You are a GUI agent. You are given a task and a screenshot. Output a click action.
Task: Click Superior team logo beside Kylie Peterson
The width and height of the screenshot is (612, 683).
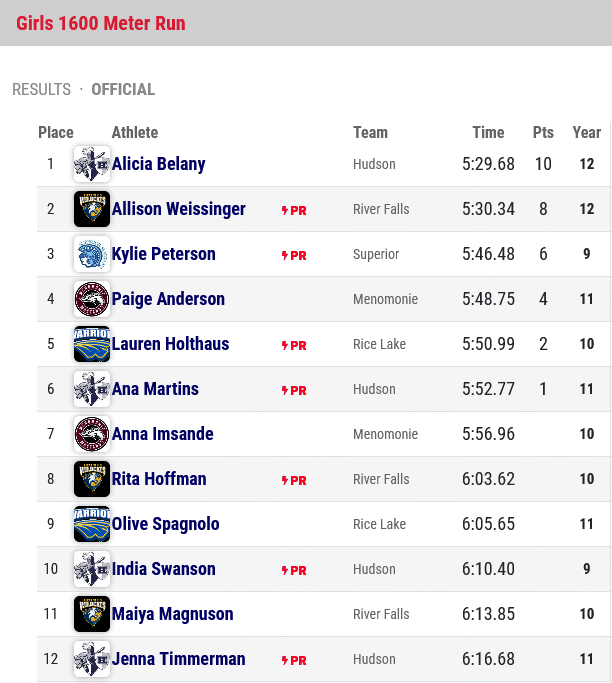91,254
